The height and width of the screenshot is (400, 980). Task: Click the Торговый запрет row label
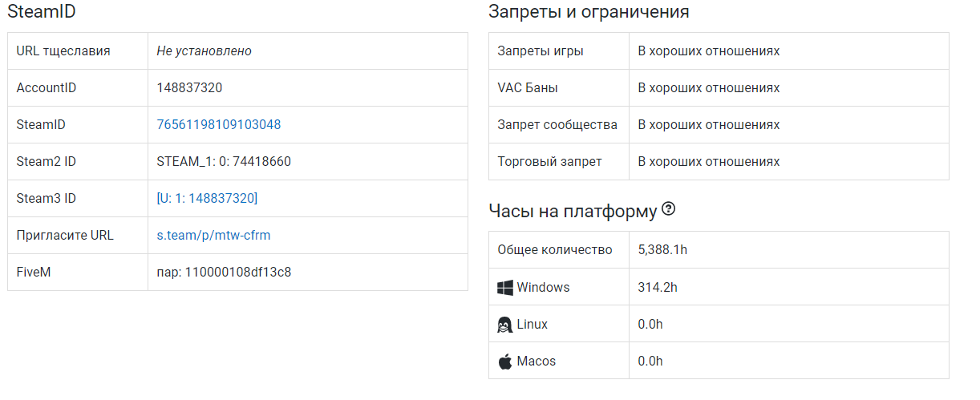tap(549, 162)
